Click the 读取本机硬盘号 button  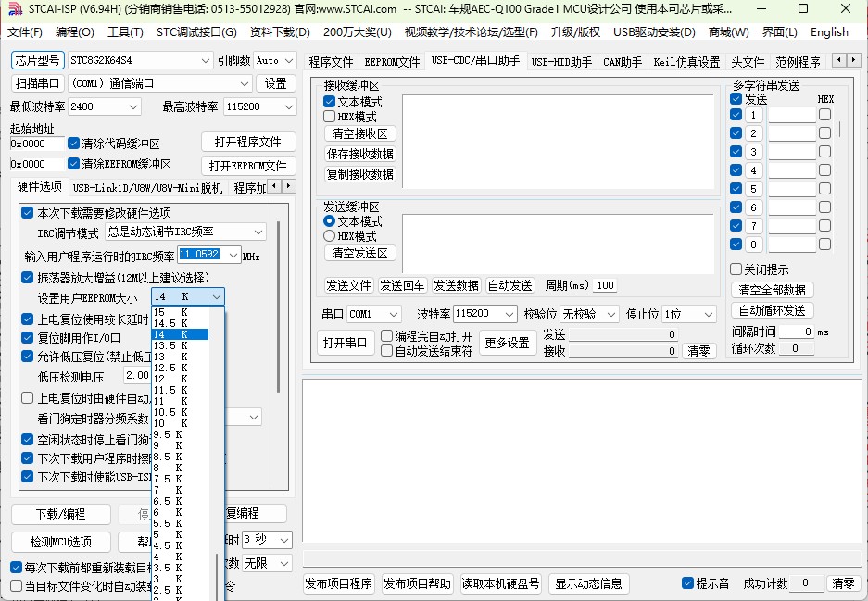point(500,583)
